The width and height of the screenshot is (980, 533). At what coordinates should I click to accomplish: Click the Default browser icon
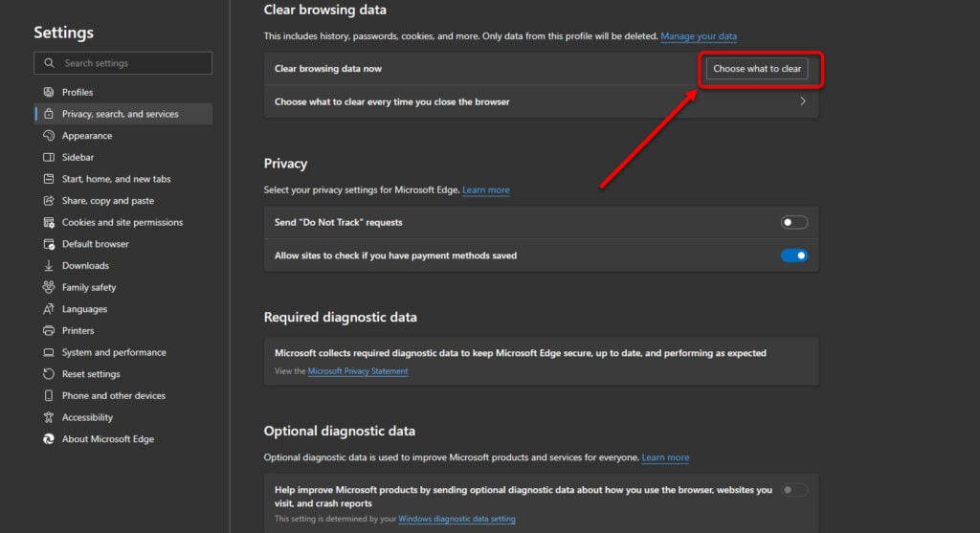tap(49, 244)
